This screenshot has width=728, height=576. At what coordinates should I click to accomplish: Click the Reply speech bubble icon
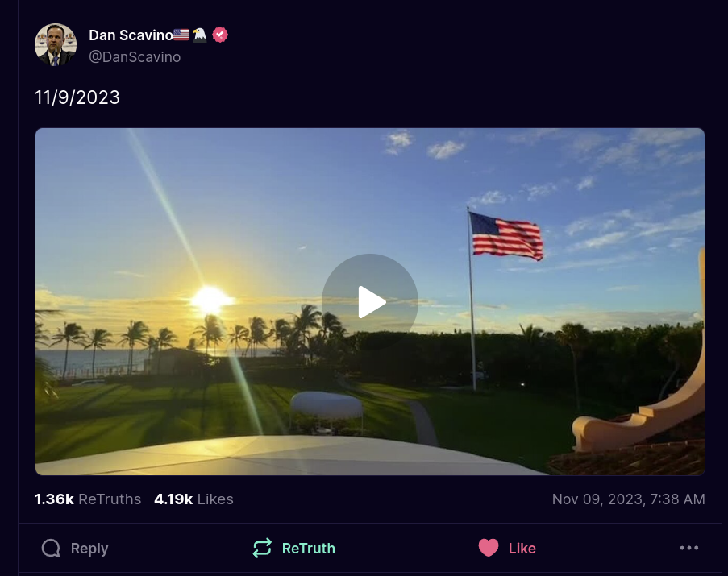point(51,548)
